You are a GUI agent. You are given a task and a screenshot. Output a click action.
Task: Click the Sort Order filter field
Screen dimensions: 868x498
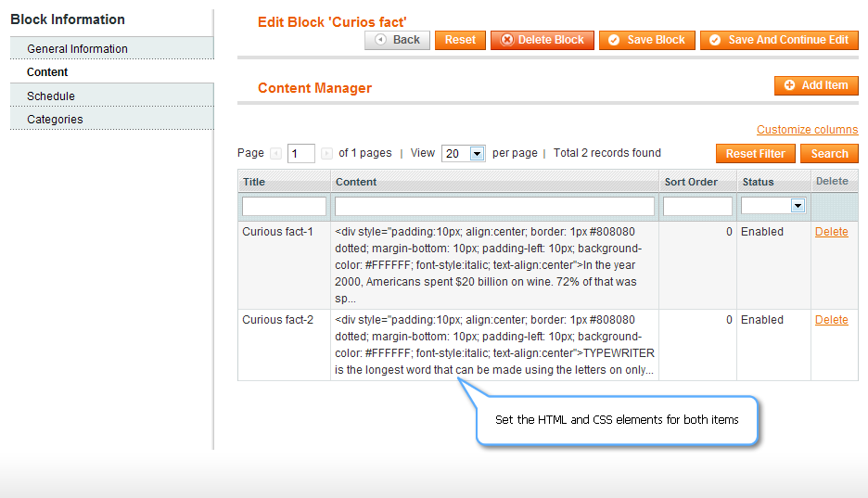(697, 207)
